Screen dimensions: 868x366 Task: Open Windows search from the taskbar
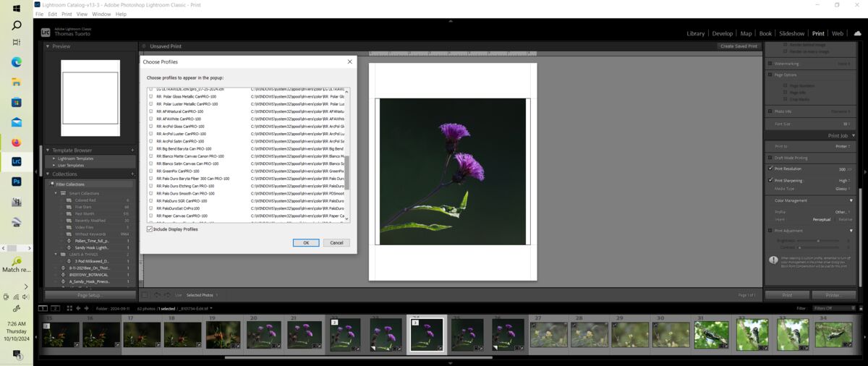pos(17,25)
